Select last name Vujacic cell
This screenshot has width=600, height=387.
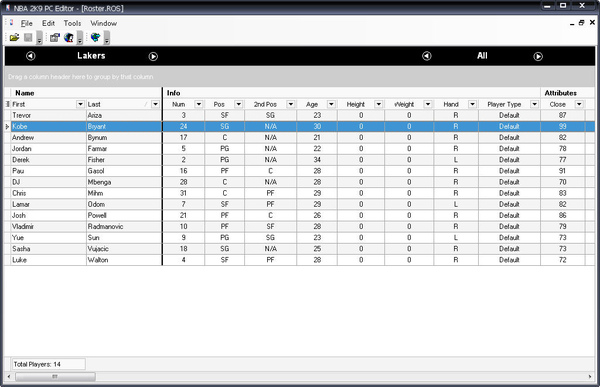pyautogui.click(x=124, y=248)
